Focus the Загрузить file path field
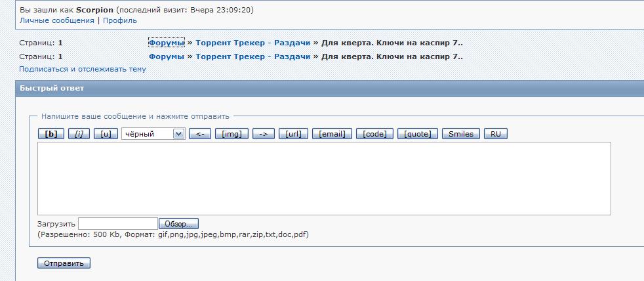 point(117,224)
